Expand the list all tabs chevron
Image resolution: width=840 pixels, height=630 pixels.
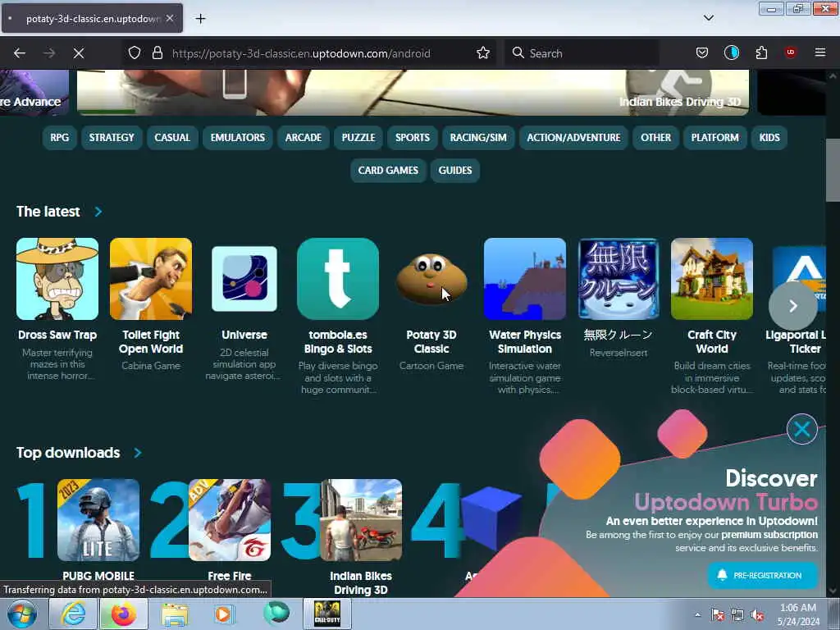coord(708,18)
